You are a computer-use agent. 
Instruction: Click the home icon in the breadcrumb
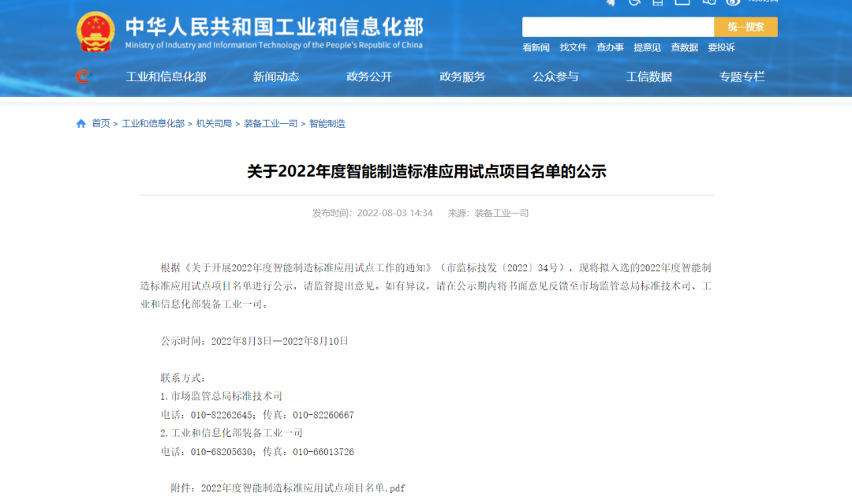coord(81,124)
